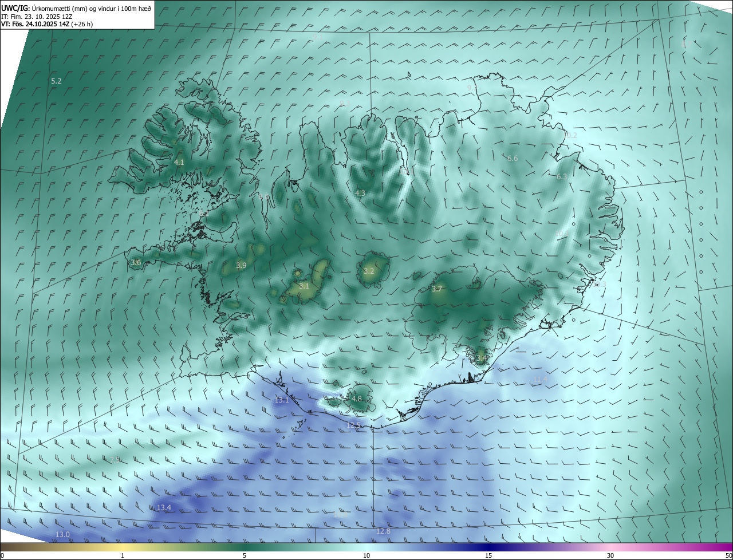Click the 30 tick label on the color scale
The width and height of the screenshot is (733, 560).
tap(610, 555)
